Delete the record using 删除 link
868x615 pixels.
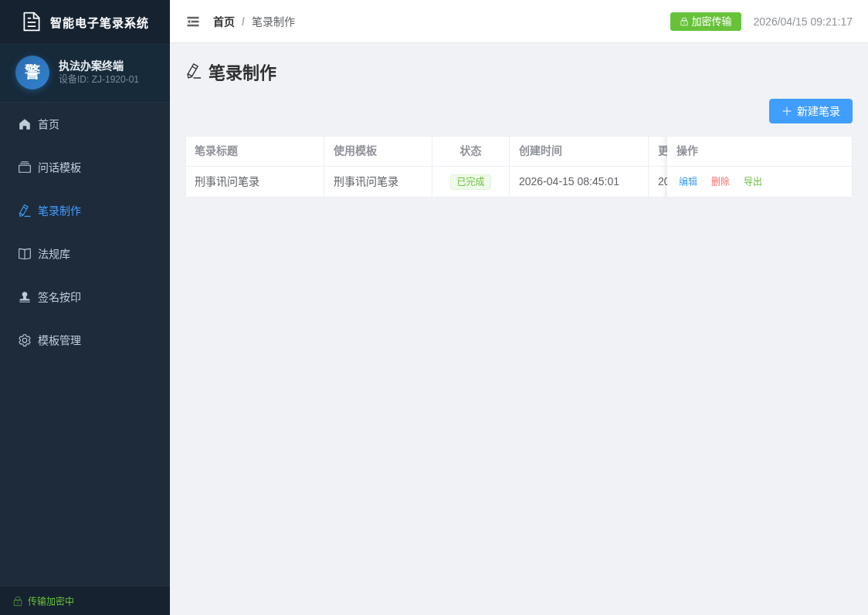pos(720,181)
